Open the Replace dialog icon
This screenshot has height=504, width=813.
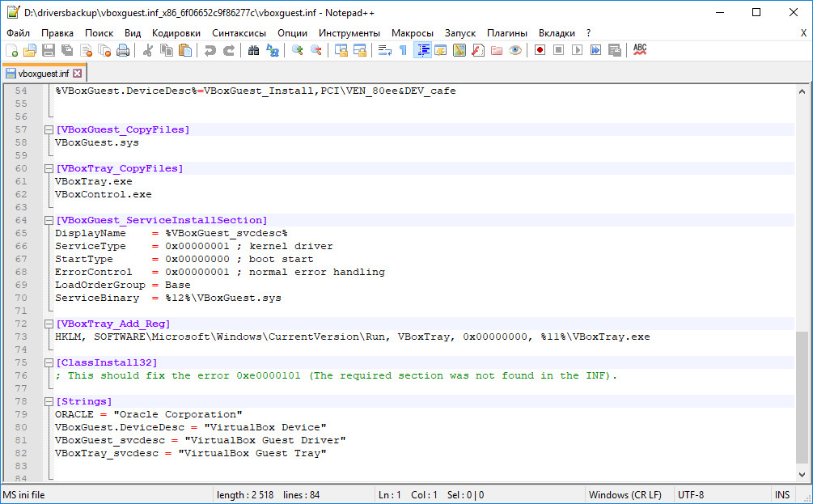(x=272, y=50)
